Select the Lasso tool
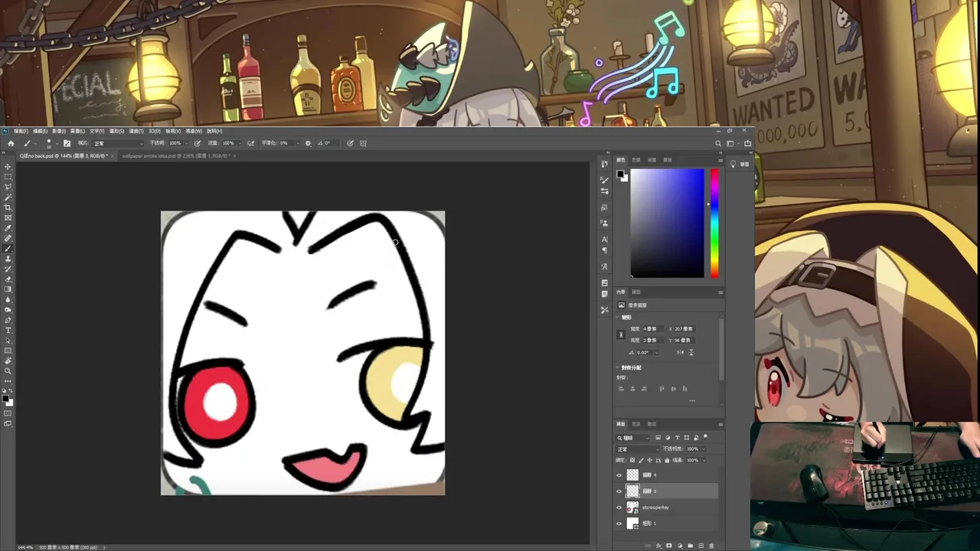The image size is (980, 551). tap(8, 186)
